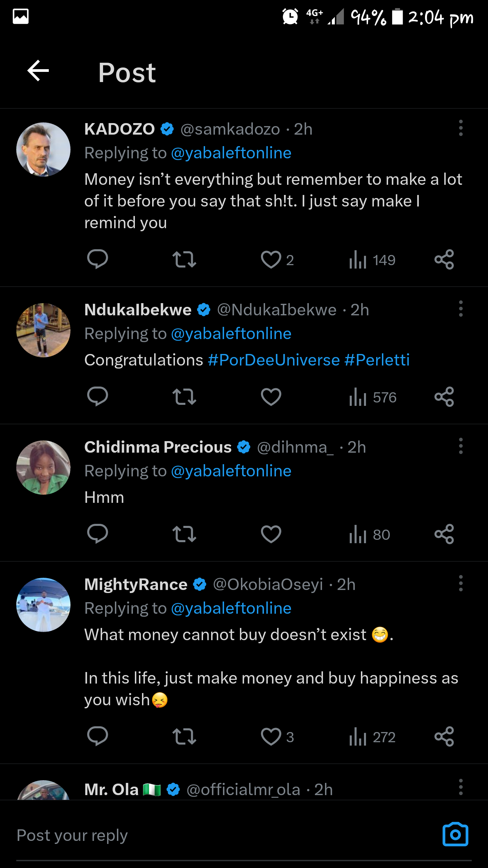488x868 pixels.
Task: Open KADOZO's profile picture
Action: (43, 150)
